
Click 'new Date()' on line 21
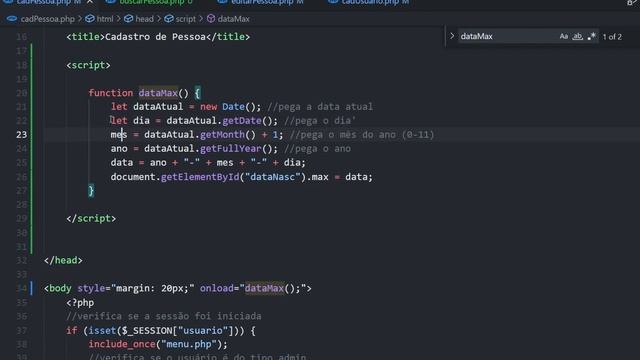pyautogui.click(x=228, y=107)
